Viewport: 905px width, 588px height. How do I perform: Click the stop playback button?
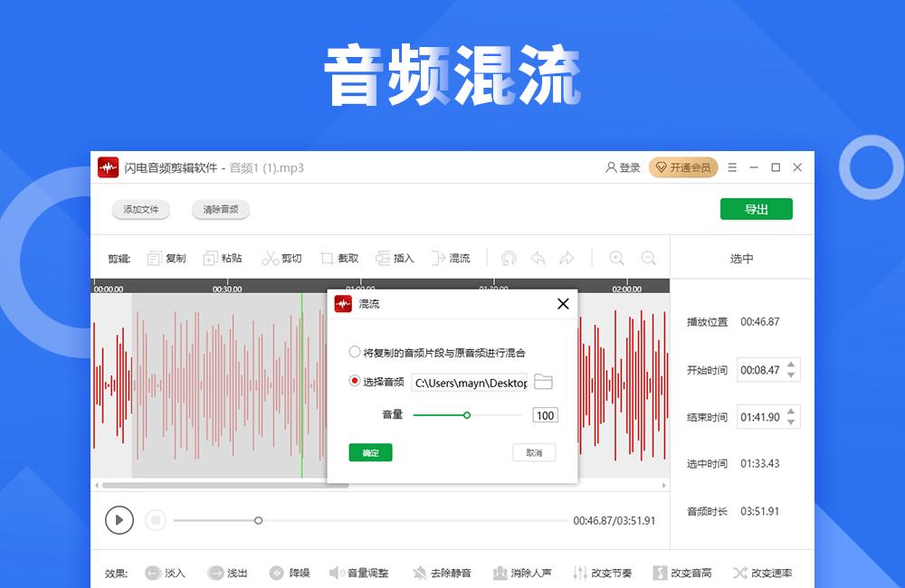click(x=156, y=520)
